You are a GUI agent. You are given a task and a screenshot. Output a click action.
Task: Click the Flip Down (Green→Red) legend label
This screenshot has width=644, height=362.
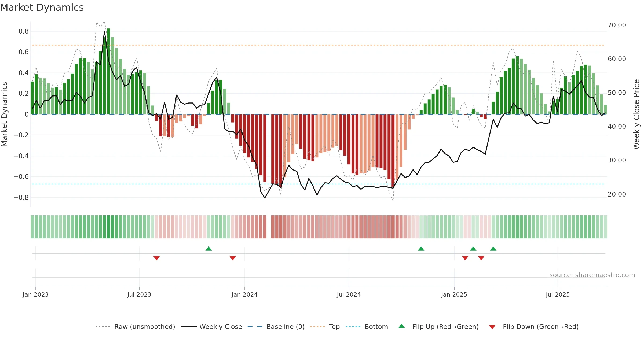541,327
